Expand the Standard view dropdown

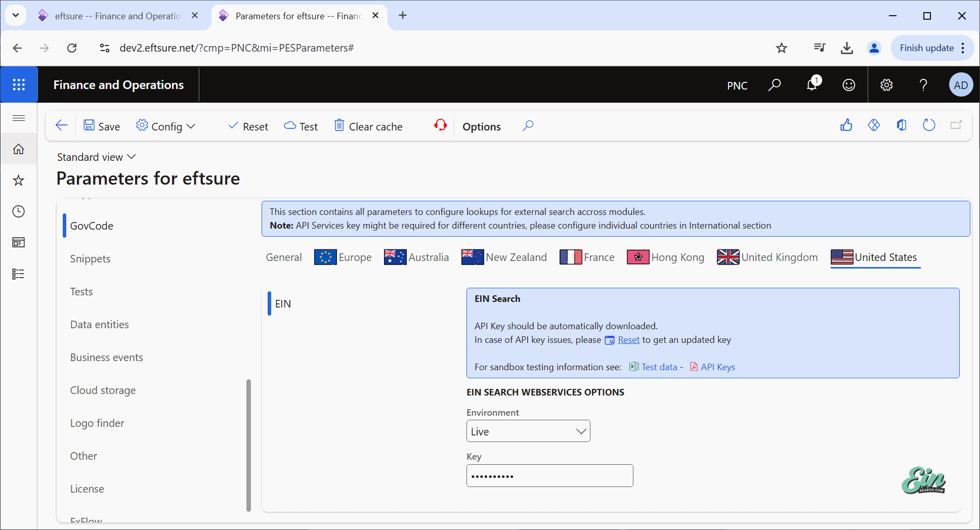click(x=96, y=157)
